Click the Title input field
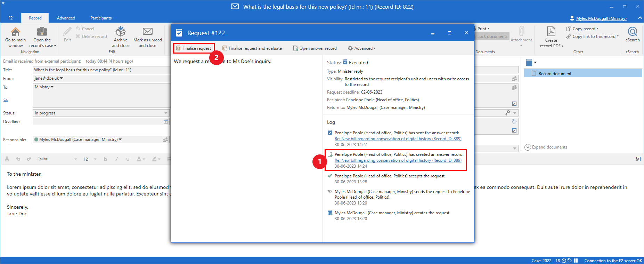Viewport: 644px width, 264px height. (101, 70)
